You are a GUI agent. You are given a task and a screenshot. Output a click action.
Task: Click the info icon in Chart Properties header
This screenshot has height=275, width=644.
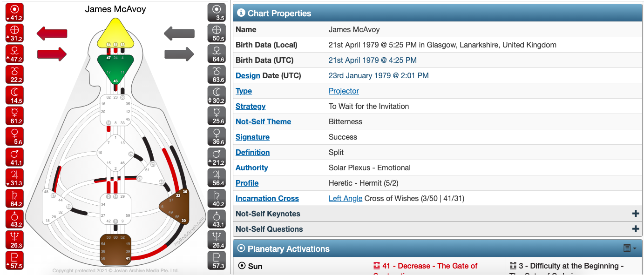tap(241, 13)
